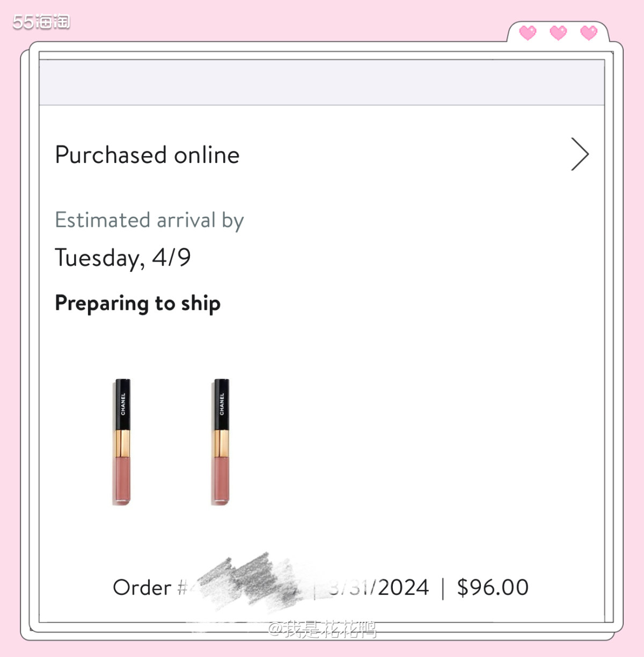Tap the Preparing to ship status

point(137,304)
